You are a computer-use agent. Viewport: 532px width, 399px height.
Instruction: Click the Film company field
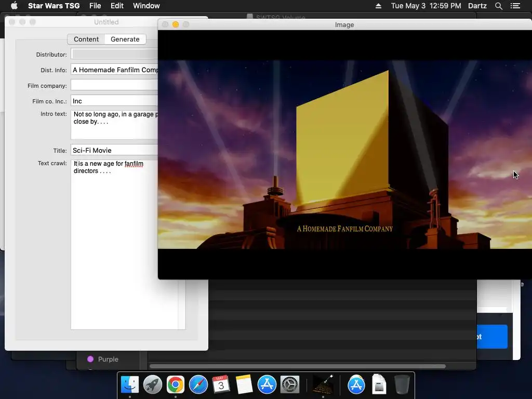(114, 85)
